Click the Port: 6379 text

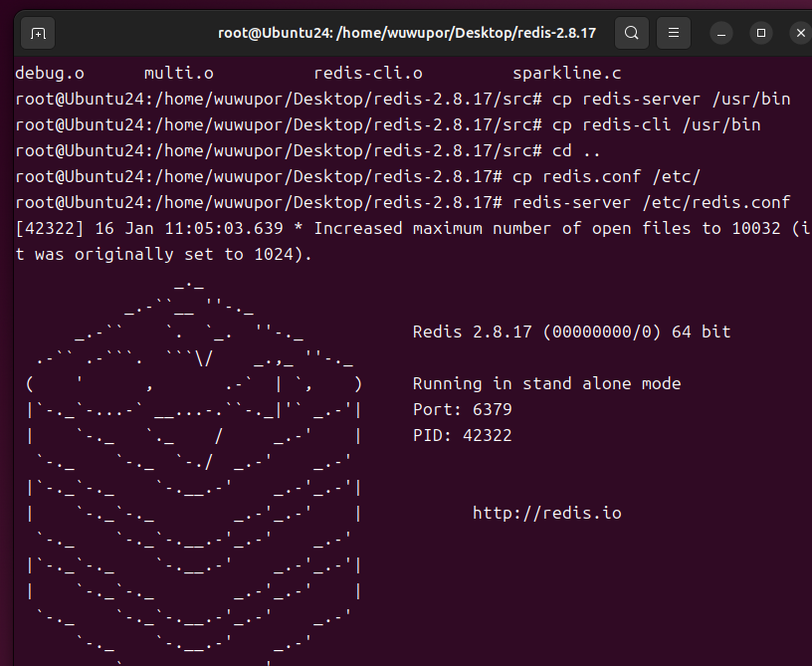462,409
